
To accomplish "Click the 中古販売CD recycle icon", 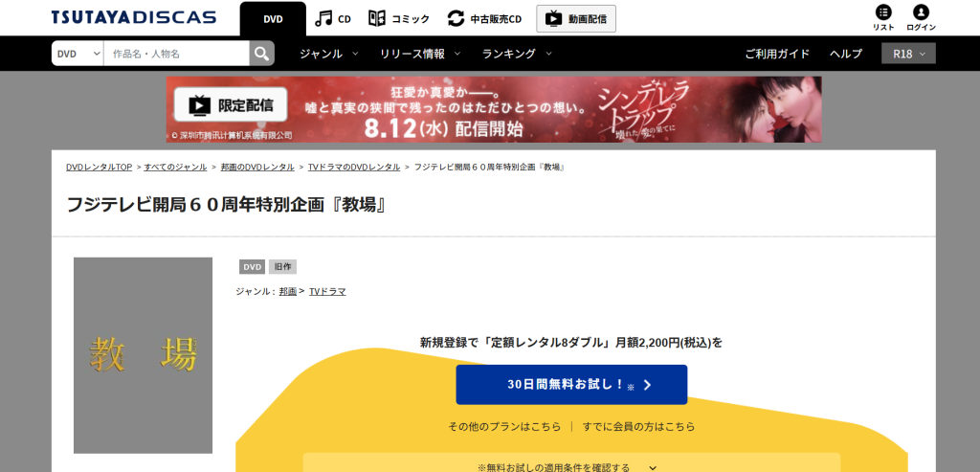I will click(x=457, y=19).
